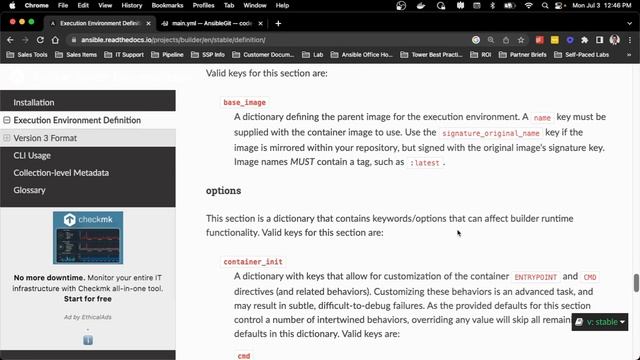Click the site security icon in address bar

73,40
